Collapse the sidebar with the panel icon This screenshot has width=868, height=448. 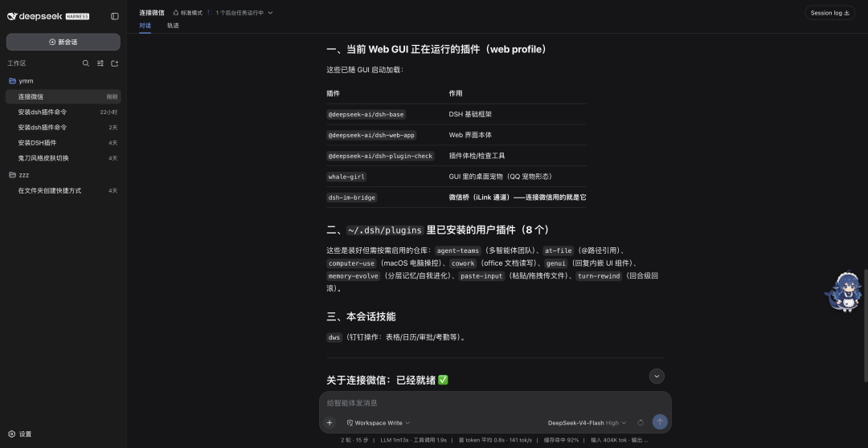115,17
